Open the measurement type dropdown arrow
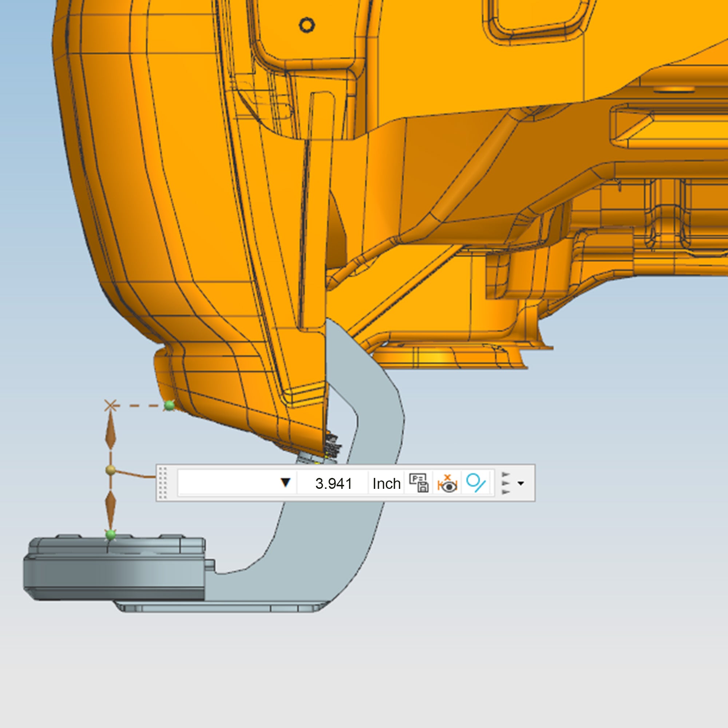Screen dimensions: 728x728 pos(286,483)
